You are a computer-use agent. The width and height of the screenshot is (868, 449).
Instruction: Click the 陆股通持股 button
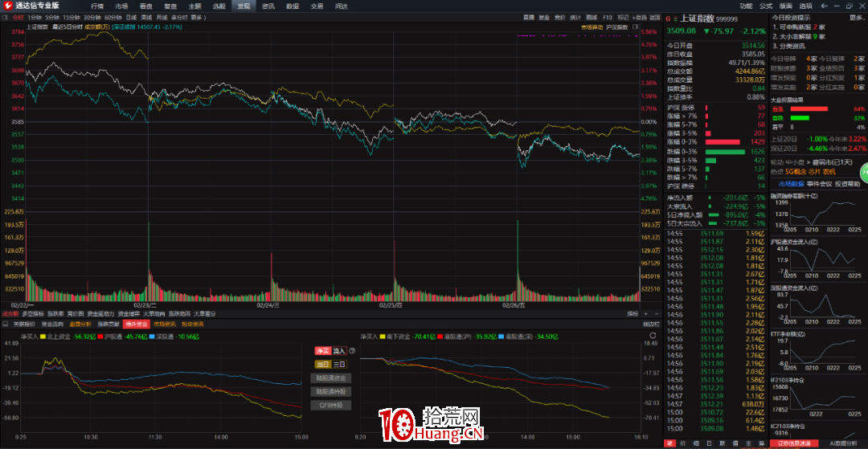[331, 391]
